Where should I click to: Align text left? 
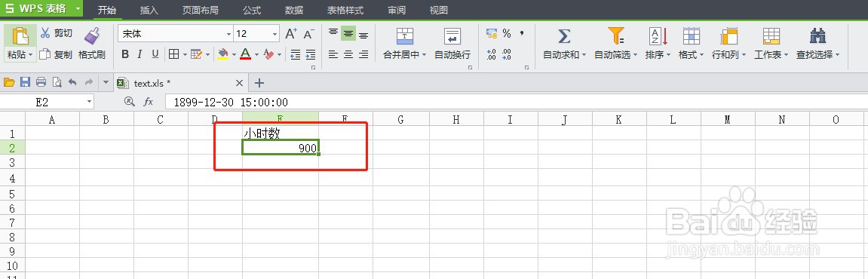(333, 54)
